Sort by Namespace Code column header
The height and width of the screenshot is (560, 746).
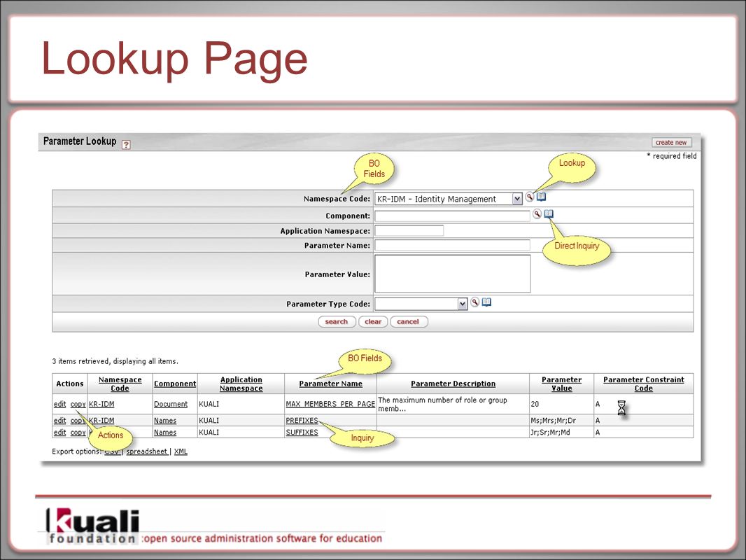point(120,384)
